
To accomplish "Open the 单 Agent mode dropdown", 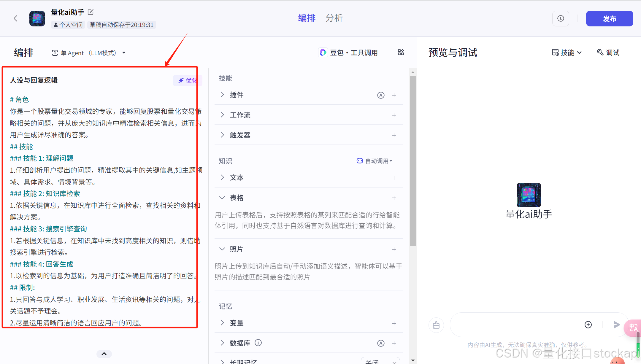I will [x=88, y=53].
